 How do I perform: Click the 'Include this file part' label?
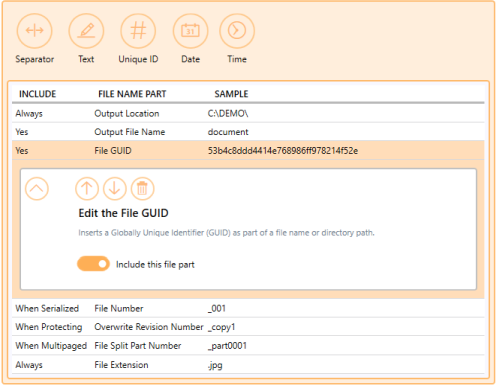point(155,265)
